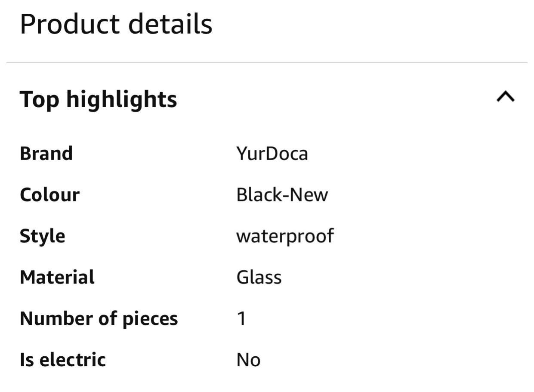This screenshot has width=534, height=392.
Task: Click the divider line below Product details
Action: [267, 63]
